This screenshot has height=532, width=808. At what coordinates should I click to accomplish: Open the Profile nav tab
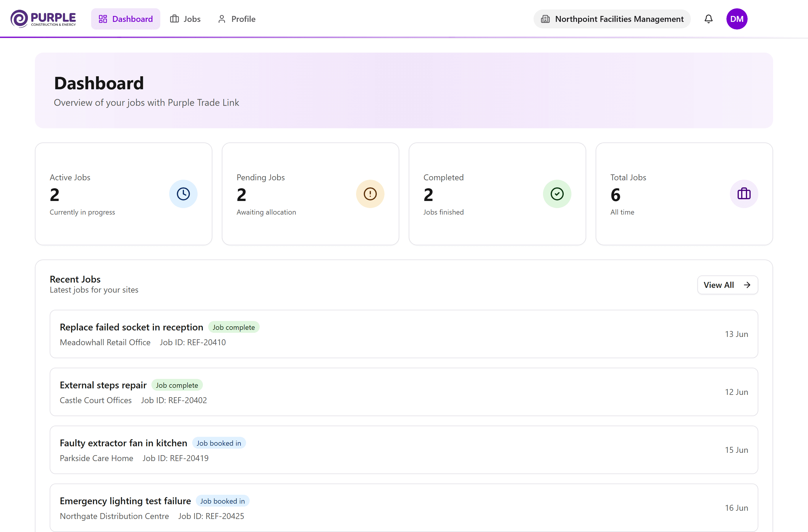pyautogui.click(x=237, y=19)
